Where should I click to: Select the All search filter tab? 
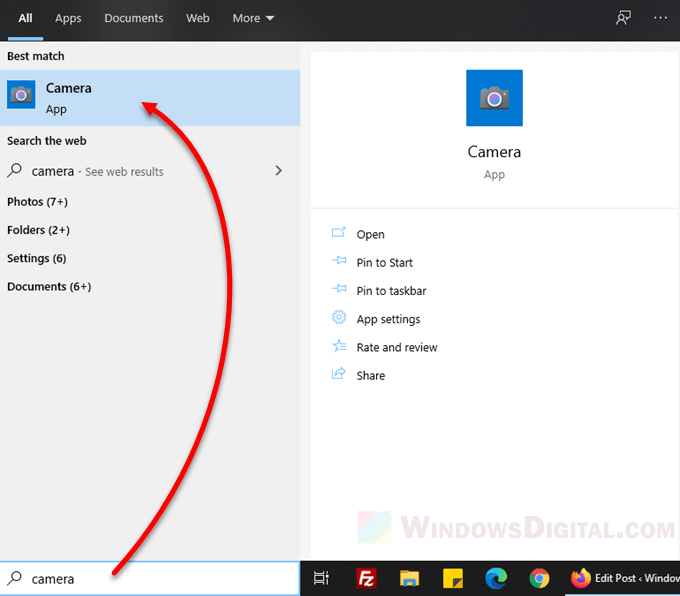tap(25, 18)
